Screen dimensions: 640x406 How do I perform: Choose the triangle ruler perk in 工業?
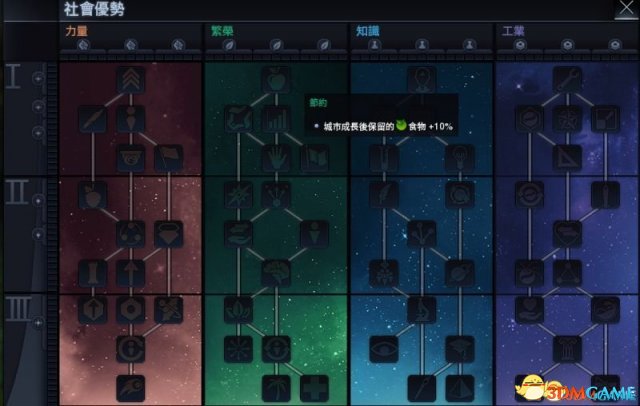pyautogui.click(x=567, y=158)
